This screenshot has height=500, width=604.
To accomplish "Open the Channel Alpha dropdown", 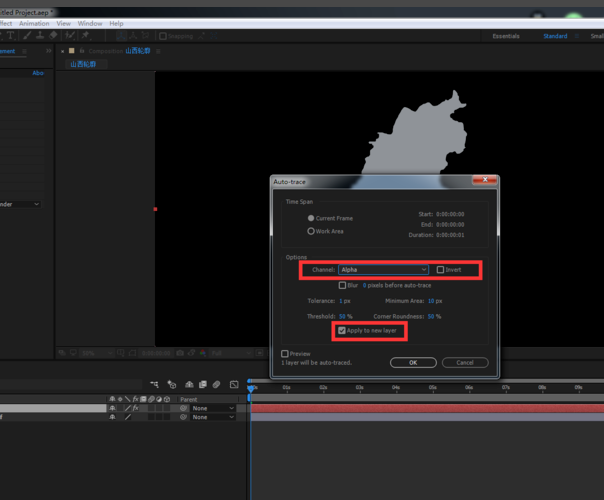I will 383,270.
